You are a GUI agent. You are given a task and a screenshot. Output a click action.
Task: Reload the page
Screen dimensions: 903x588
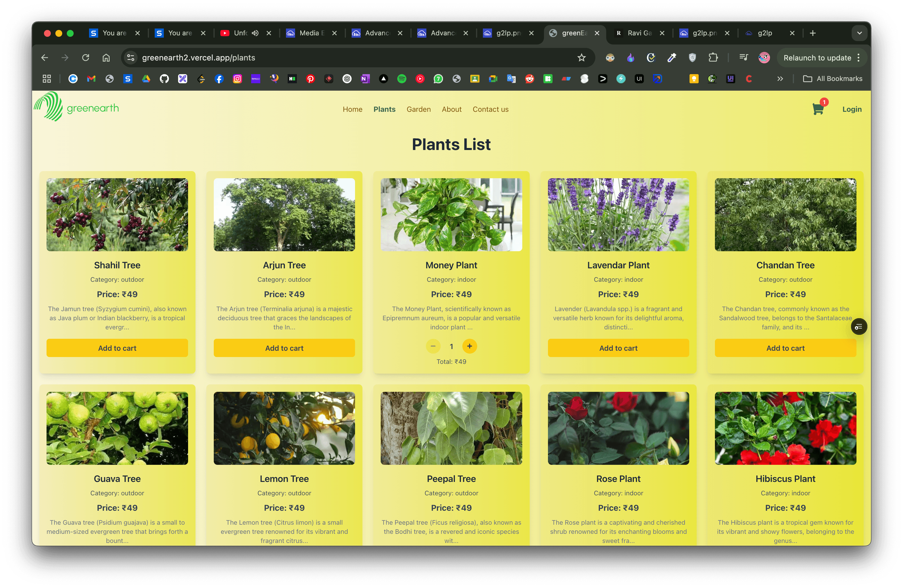click(86, 58)
